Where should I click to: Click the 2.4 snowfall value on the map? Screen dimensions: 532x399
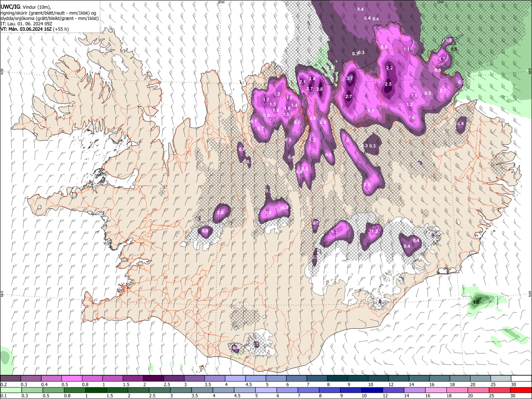click(312, 79)
